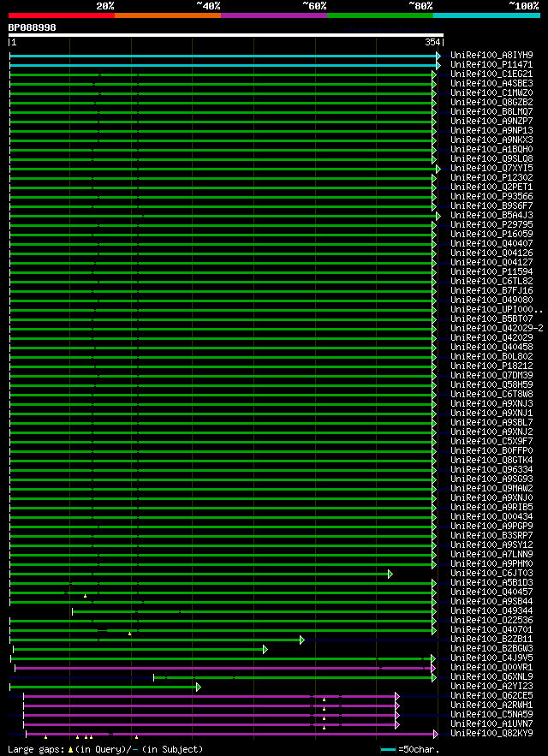Click the red 20% identity legend bar
Screen dimensions: 548x756
click(x=62, y=15)
